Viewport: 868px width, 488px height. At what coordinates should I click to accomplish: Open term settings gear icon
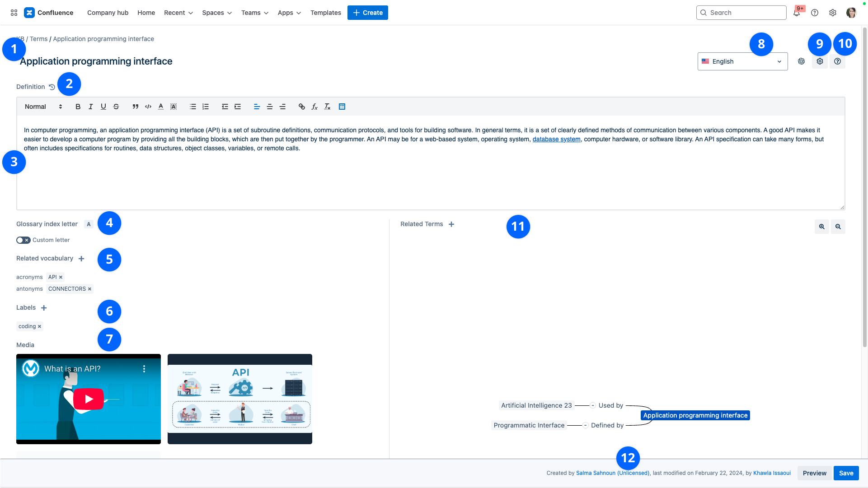[x=820, y=61]
